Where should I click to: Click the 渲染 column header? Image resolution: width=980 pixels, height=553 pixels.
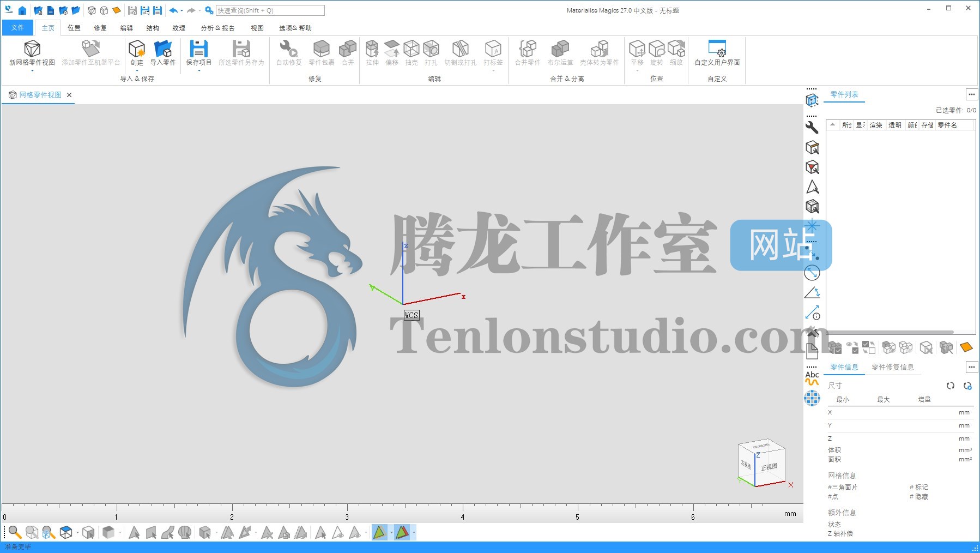[876, 125]
